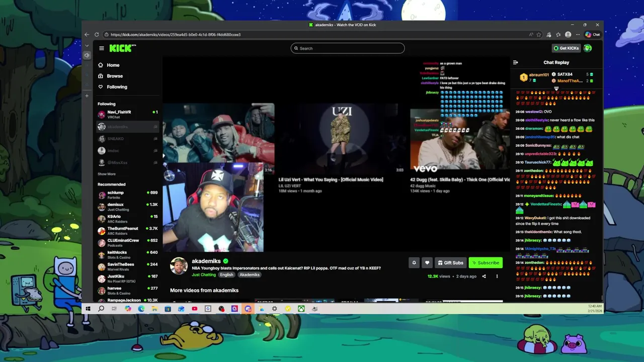Click the KICK logo
The width and height of the screenshot is (644, 362).
[122, 48]
